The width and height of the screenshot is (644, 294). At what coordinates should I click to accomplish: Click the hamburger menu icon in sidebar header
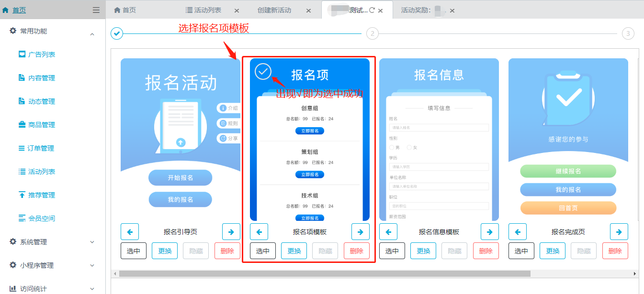(96, 10)
